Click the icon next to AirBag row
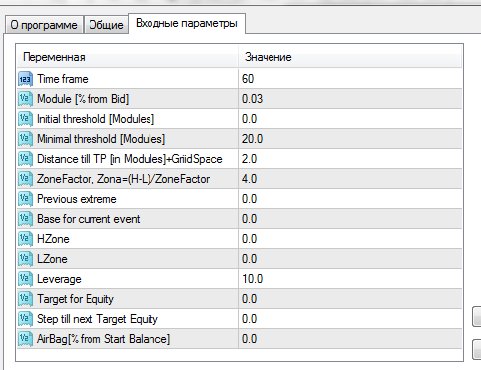 tap(25, 339)
